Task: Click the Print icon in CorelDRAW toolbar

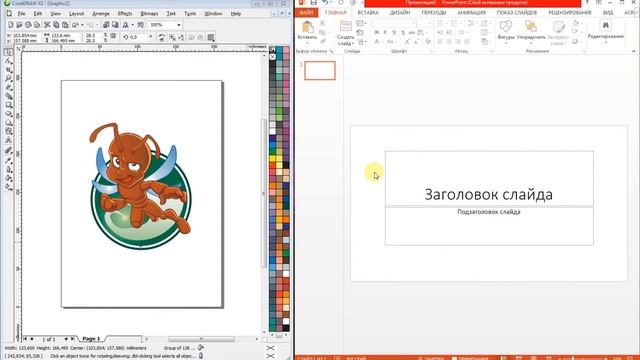Action: point(37,25)
